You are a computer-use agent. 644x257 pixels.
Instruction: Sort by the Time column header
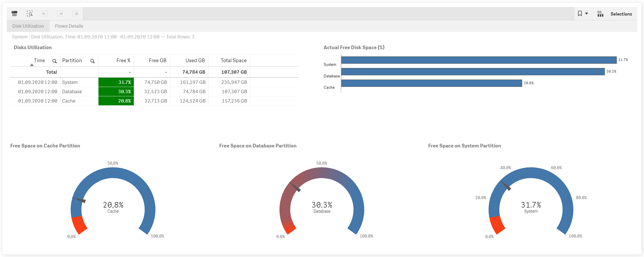point(39,60)
